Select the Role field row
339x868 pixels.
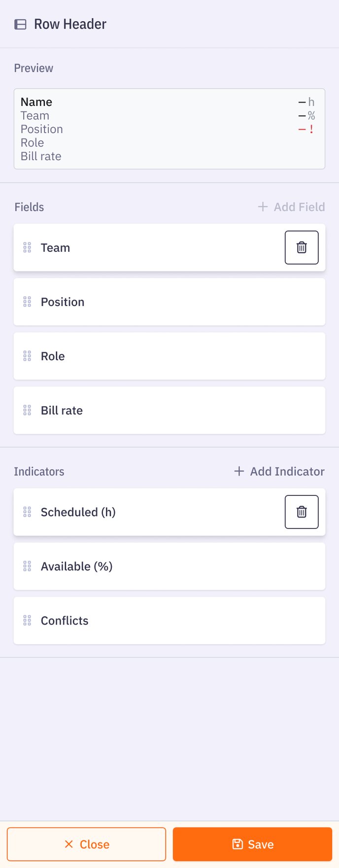pos(169,356)
